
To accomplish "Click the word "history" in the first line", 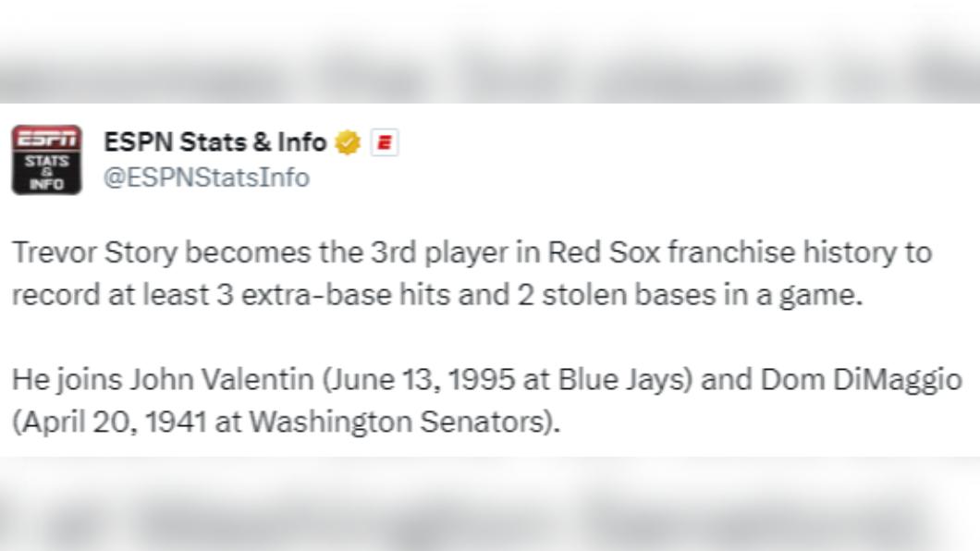I will tap(850, 253).
